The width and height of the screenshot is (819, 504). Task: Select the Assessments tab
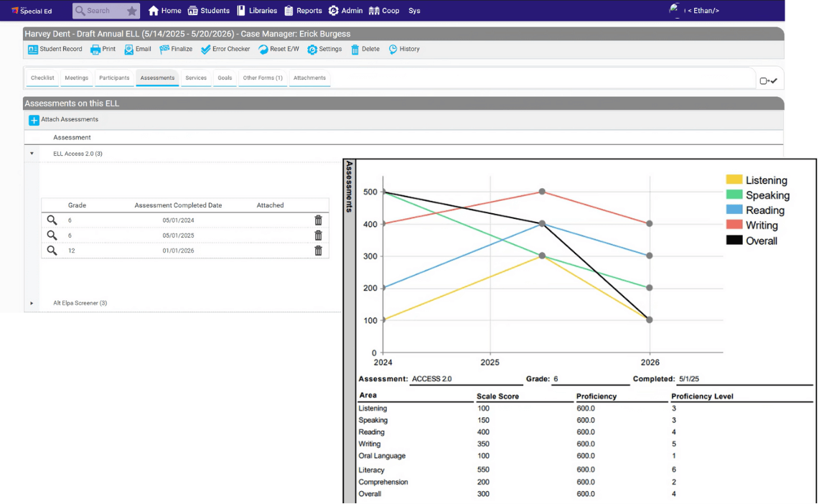[157, 78]
